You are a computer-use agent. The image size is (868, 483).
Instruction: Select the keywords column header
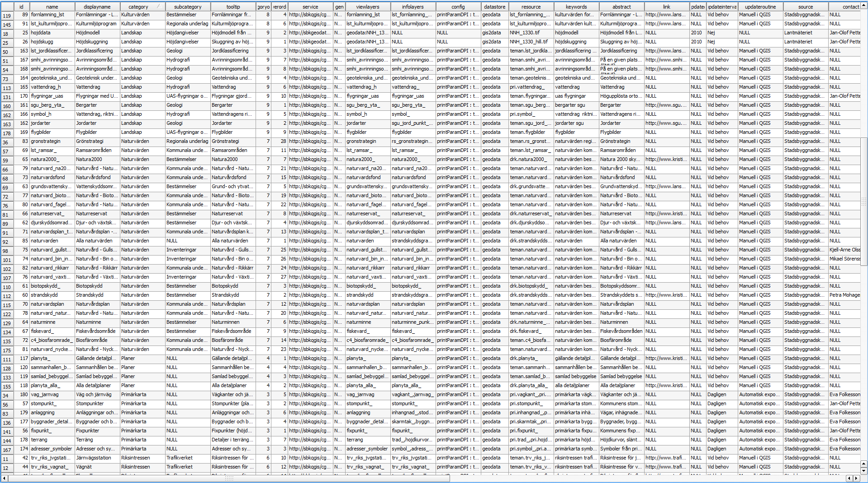(x=576, y=7)
